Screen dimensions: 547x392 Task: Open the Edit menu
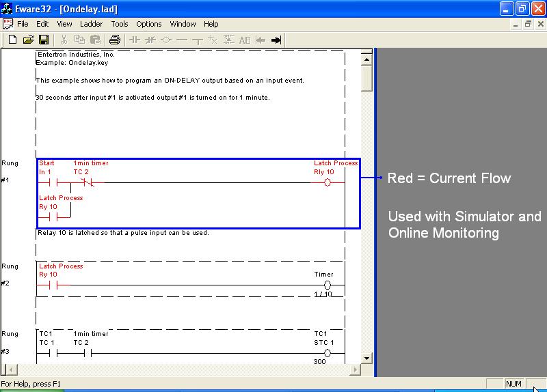(42, 24)
